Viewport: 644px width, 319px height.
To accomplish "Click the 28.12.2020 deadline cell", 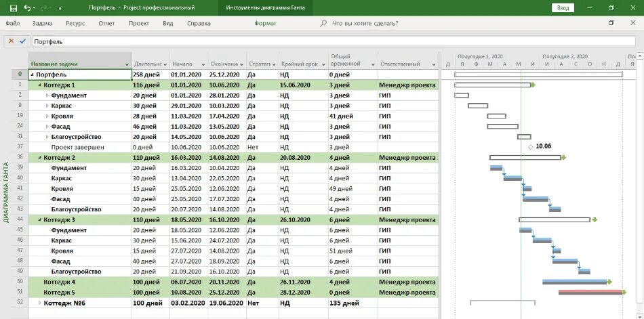I will point(304,293).
